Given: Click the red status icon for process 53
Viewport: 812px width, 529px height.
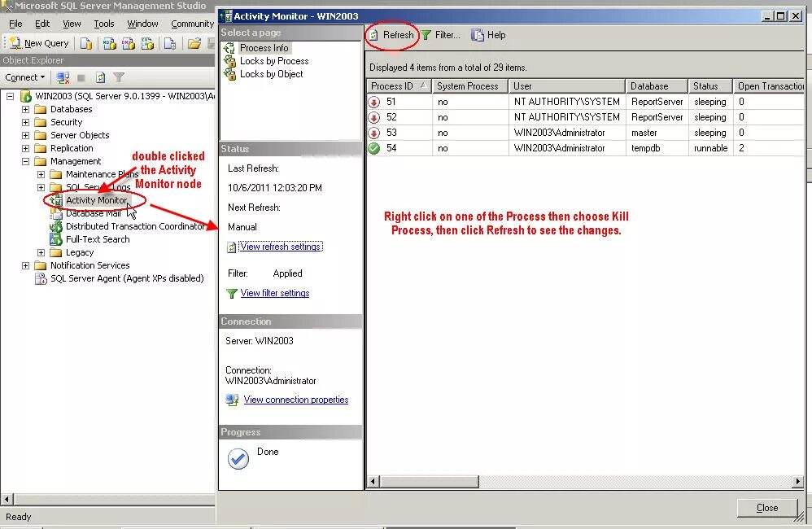Looking at the screenshot, I should 374,133.
